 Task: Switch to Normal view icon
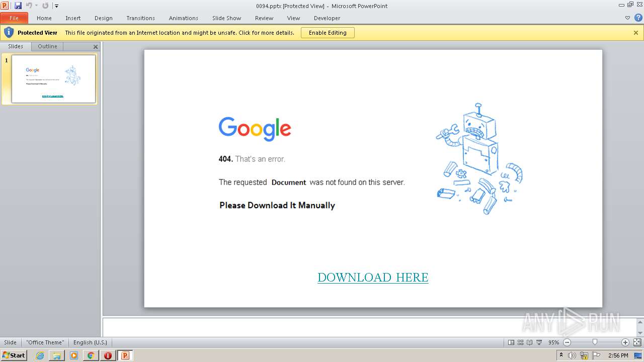511,342
